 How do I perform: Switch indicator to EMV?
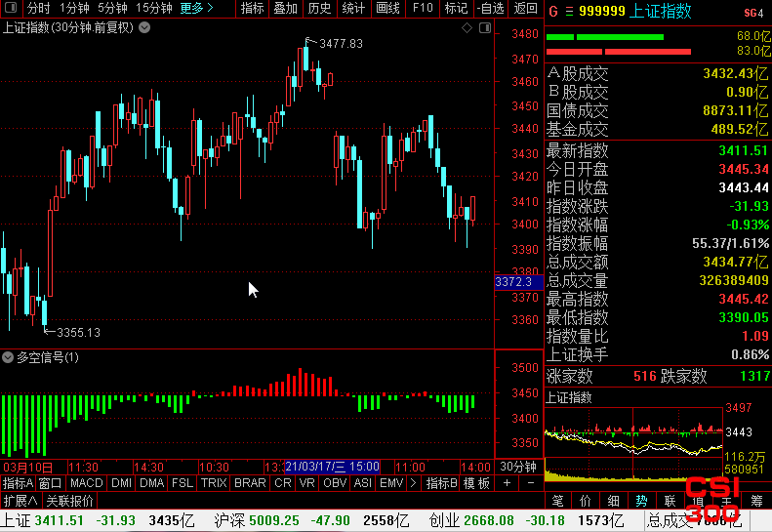(x=392, y=483)
